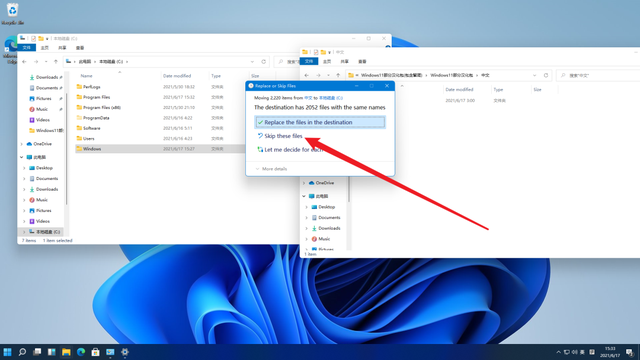640x360 pixels.
Task: Open Microsoft Store from taskbar
Action: tap(96, 352)
